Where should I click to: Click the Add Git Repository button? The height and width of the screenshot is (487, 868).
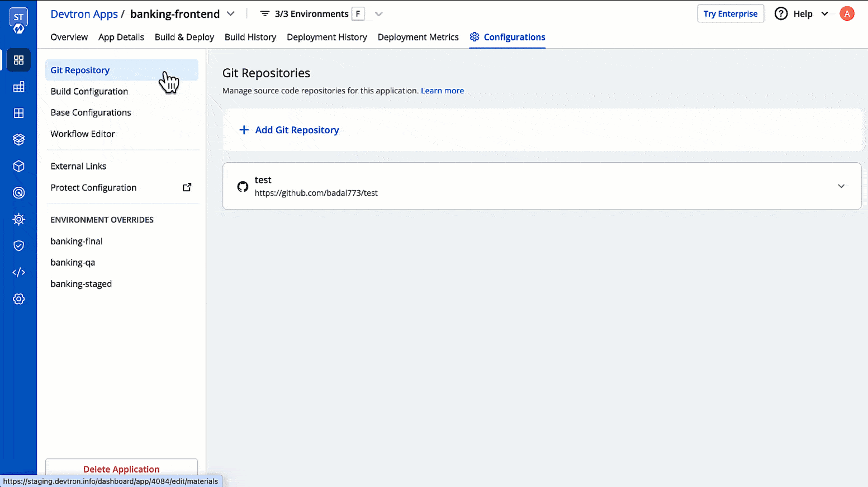(289, 130)
